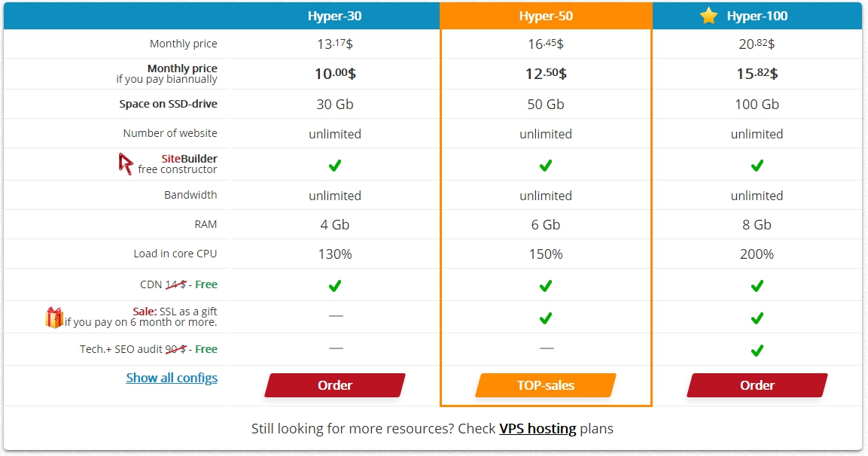This screenshot has width=868, height=456.
Task: Click the SSL gift dash for Hyper-30
Action: (x=336, y=315)
